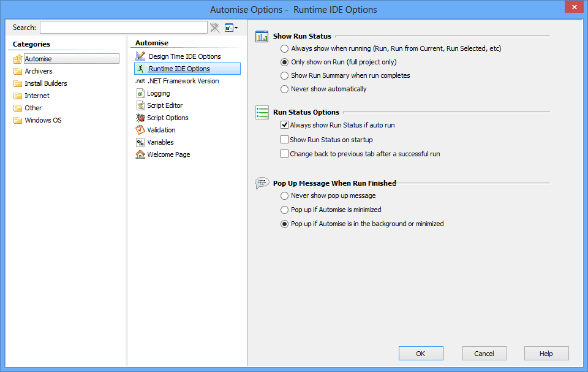Viewport: 588px width, 372px height.
Task: Select Only show on Run radio button
Action: click(x=285, y=63)
